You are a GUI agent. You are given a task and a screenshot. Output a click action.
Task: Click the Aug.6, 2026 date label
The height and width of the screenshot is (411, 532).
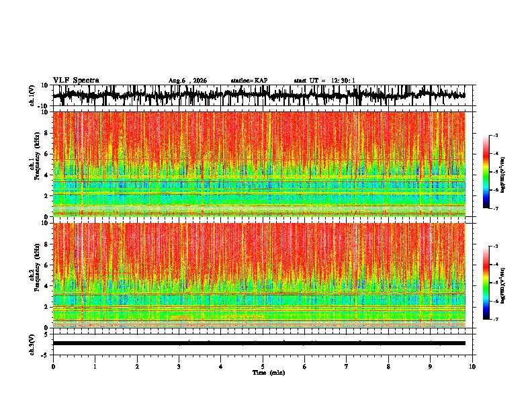pos(187,81)
